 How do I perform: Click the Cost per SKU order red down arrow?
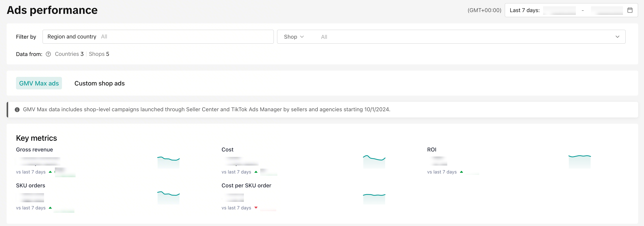(256, 208)
